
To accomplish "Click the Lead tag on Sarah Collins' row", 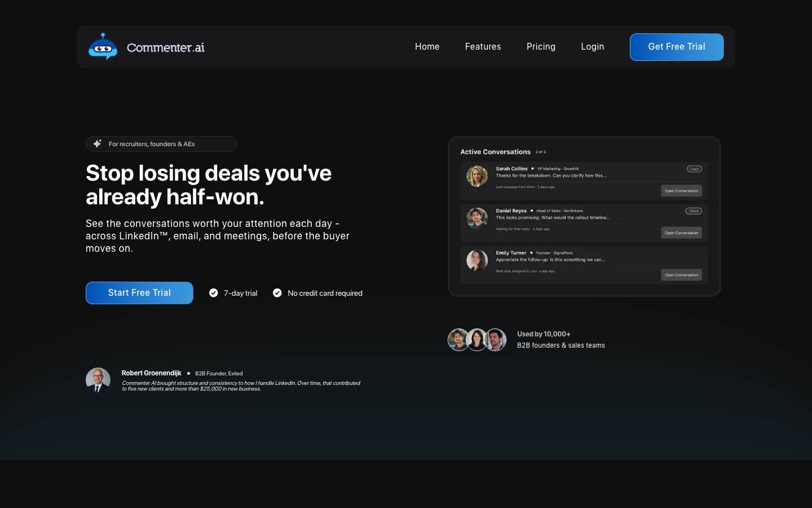I will [x=694, y=169].
